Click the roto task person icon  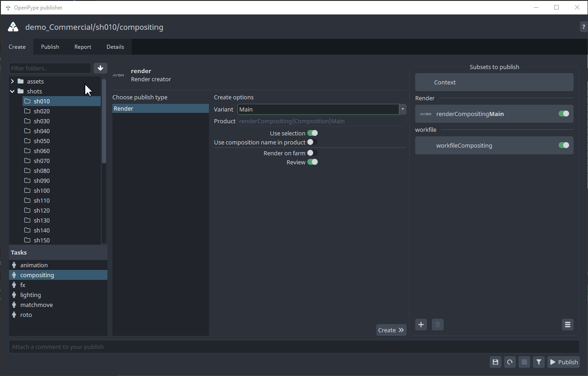point(14,315)
